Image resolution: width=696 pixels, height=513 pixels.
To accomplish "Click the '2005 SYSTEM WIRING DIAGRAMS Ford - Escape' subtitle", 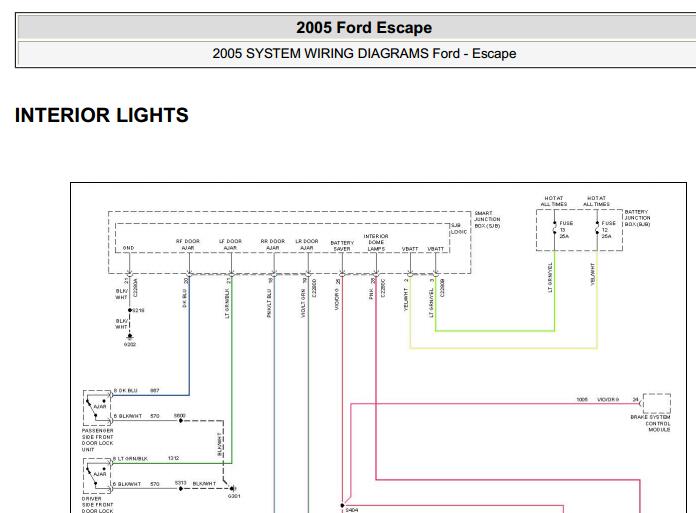I will coord(364,53).
